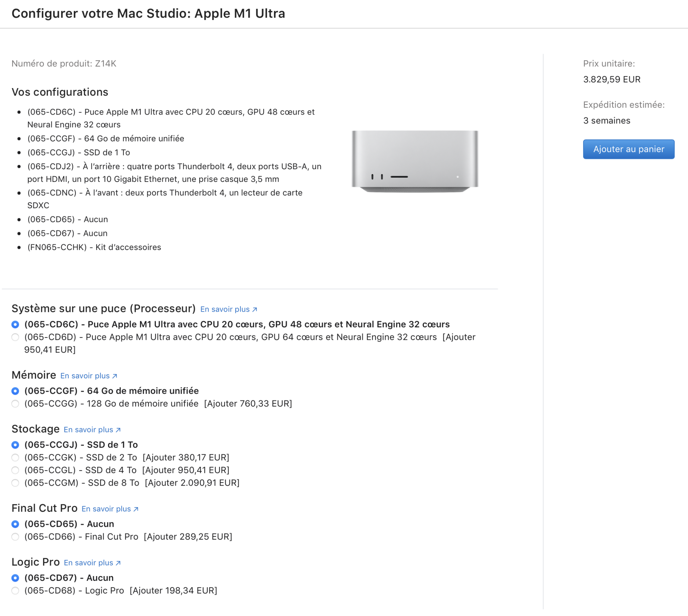Choose SSD de 4 To storage

[x=15, y=470]
